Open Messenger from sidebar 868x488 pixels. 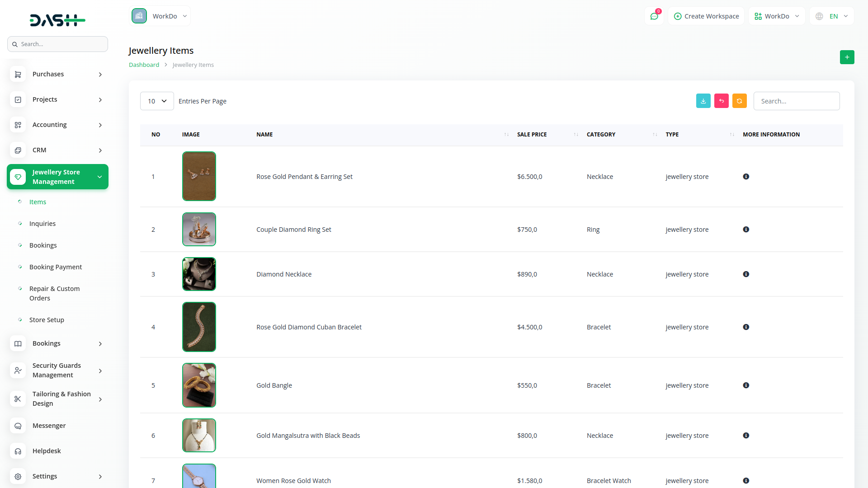pyautogui.click(x=49, y=426)
